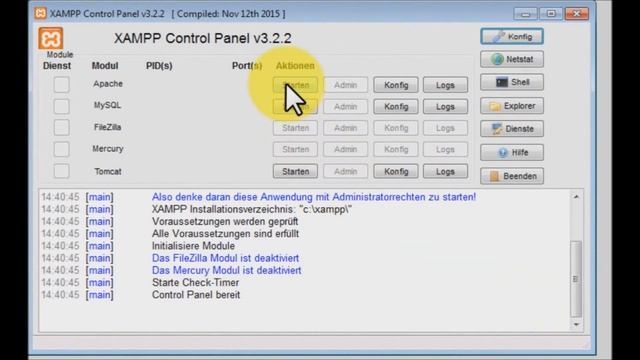Click Mercury Admin button
This screenshot has width=640, height=360.
pos(346,149)
